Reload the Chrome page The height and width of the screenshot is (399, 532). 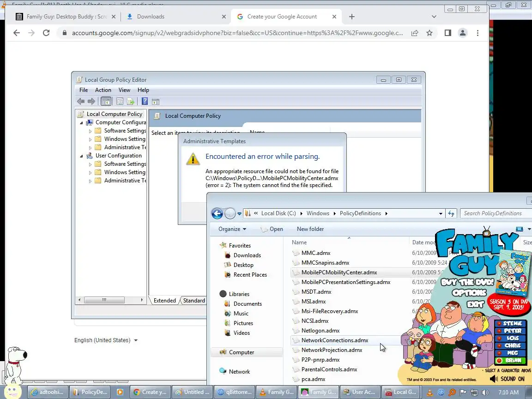[x=46, y=33]
